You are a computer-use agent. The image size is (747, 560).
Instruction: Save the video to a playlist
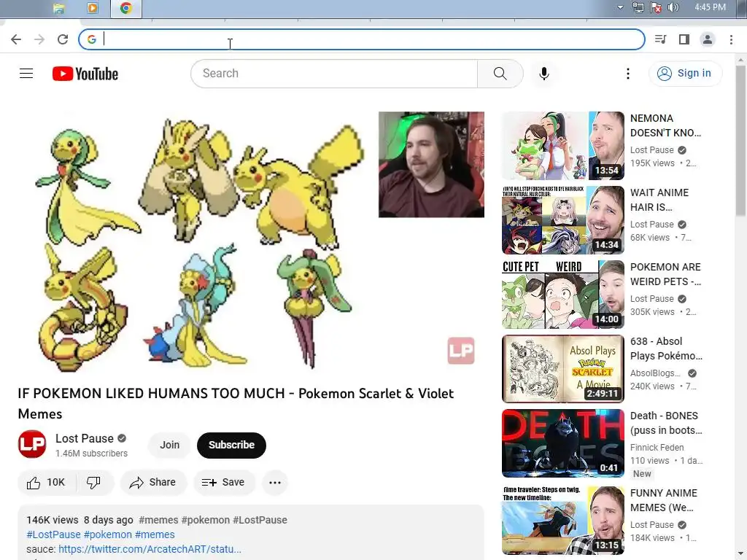pos(224,483)
